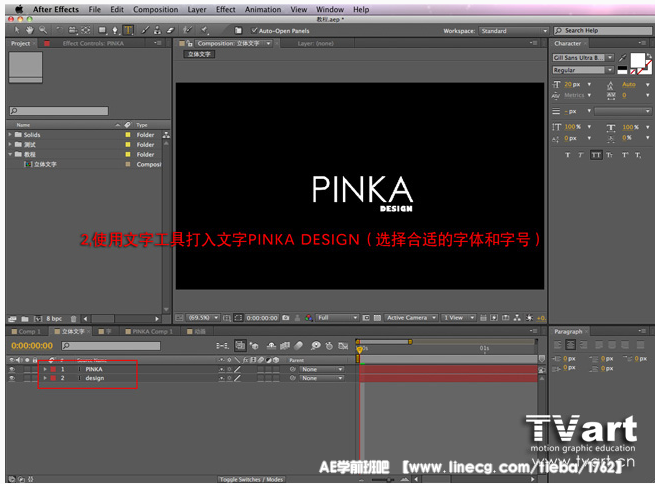Select the Pen tool
655x484 pixels.
coord(115,30)
